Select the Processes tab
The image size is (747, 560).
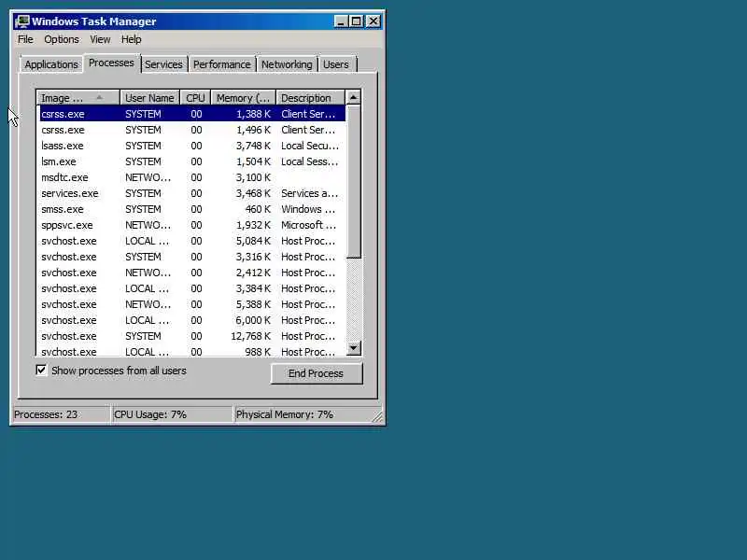click(111, 63)
